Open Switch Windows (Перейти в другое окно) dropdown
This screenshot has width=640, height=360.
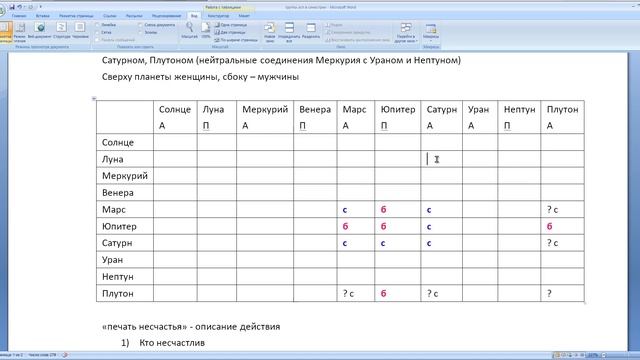click(406, 33)
